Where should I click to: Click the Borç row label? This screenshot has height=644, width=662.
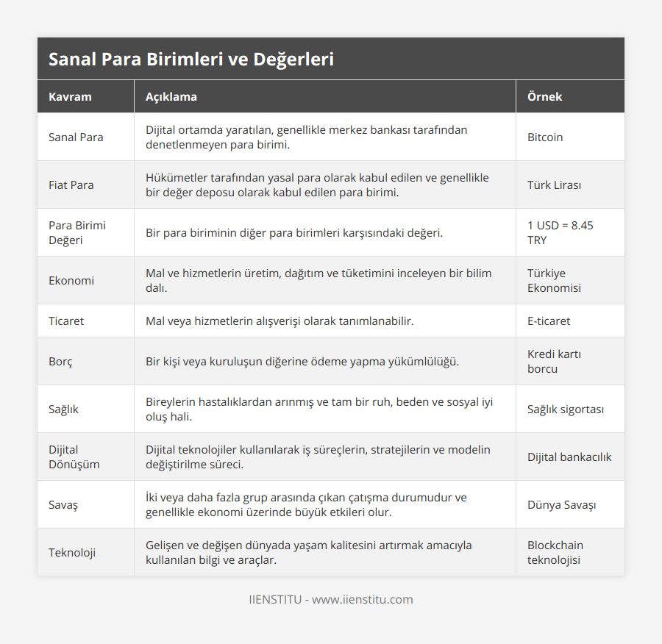(60, 361)
